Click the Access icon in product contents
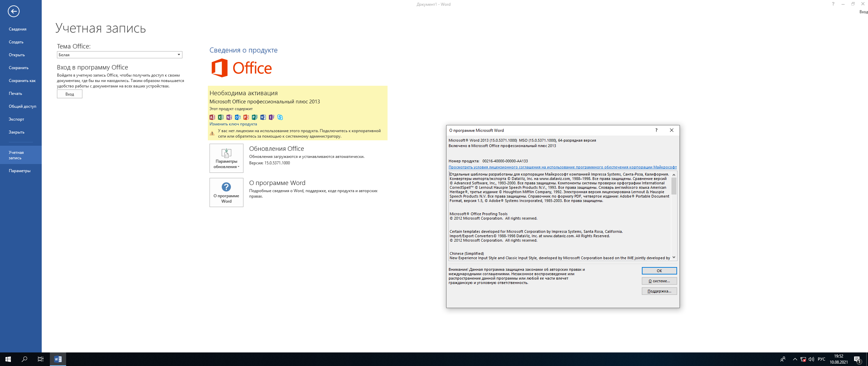This screenshot has height=366, width=868. pyautogui.click(x=212, y=117)
